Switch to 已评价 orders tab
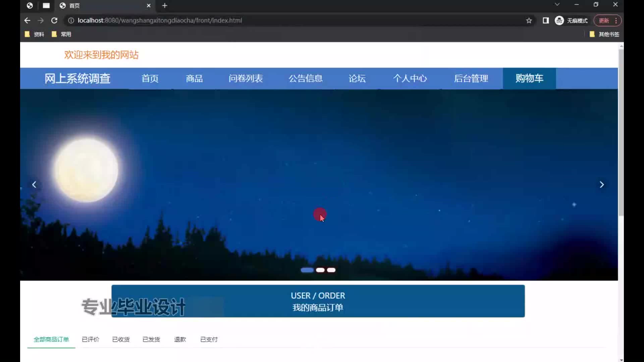This screenshot has height=362, width=644. click(91, 340)
